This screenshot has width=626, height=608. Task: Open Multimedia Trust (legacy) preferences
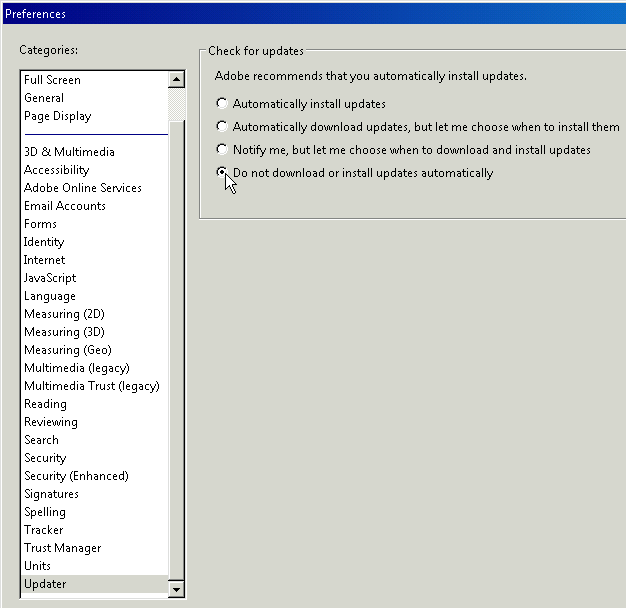(92, 386)
